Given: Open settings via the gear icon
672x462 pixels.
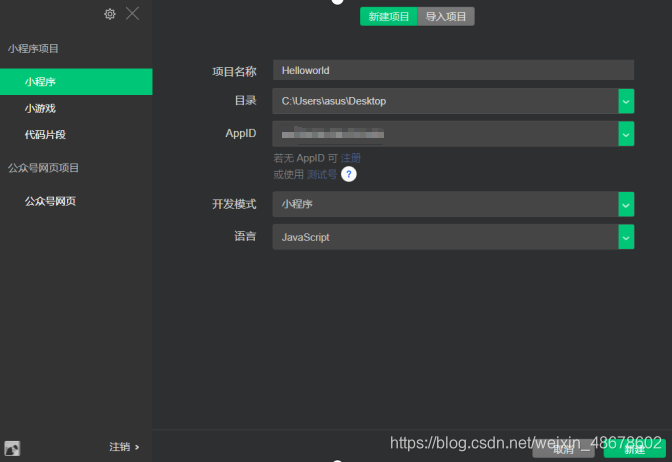Looking at the screenshot, I should [110, 14].
